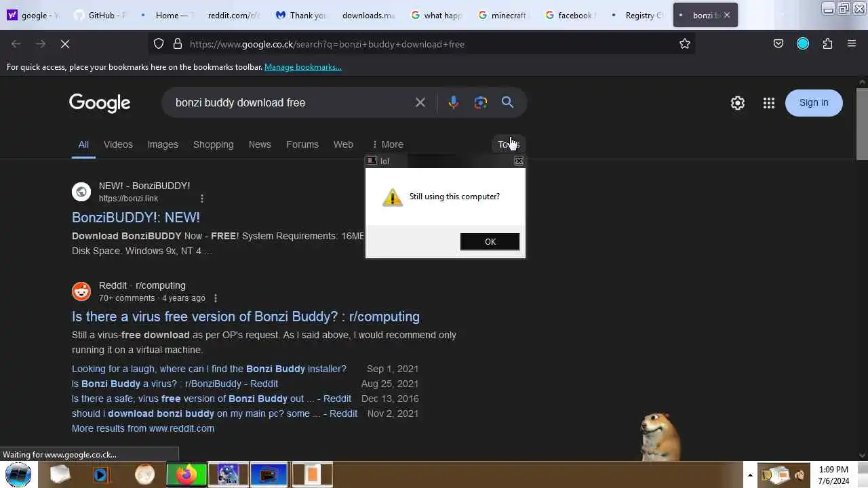Open Google quick settings gear
Image resolution: width=868 pixels, height=488 pixels.
tap(738, 103)
